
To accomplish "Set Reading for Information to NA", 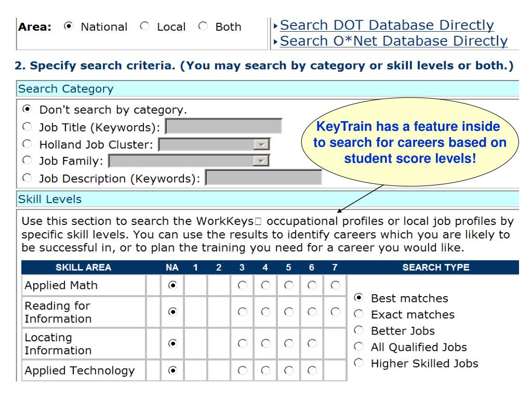I will [172, 312].
